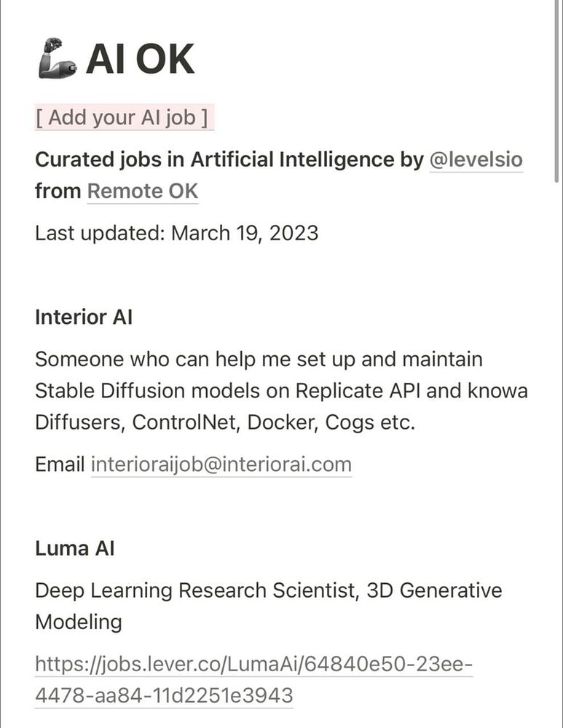
Task: Click the line starting Someone who can help me
Action: 259,360
